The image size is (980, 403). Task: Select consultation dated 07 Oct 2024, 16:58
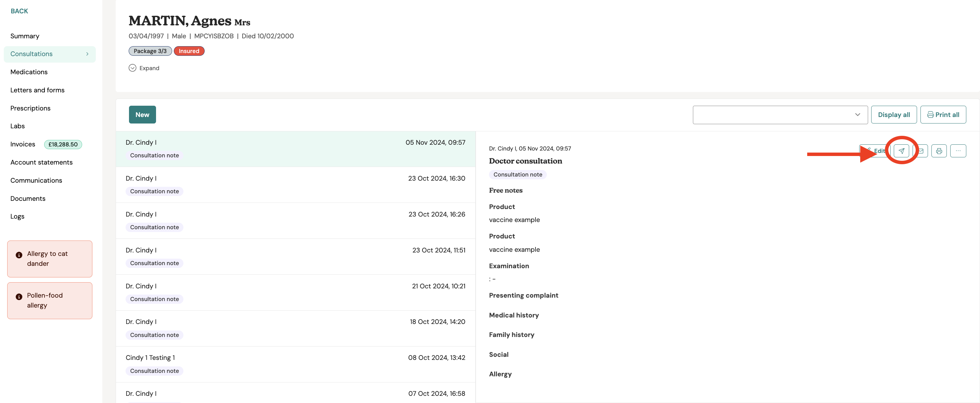(x=296, y=393)
